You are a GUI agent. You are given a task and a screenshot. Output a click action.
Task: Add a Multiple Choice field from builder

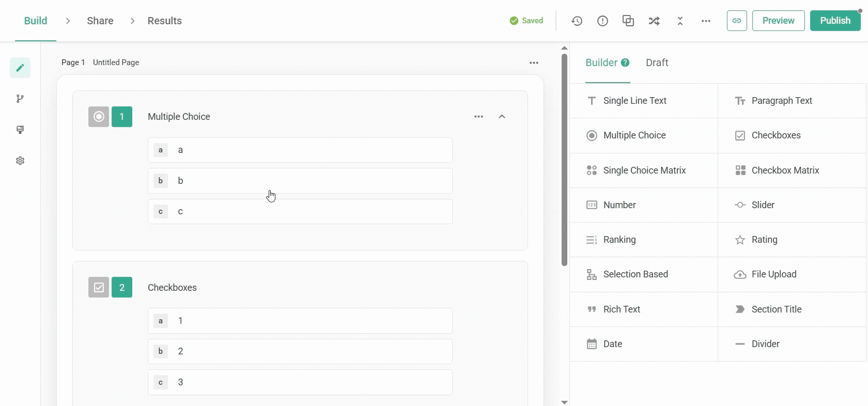click(644, 135)
